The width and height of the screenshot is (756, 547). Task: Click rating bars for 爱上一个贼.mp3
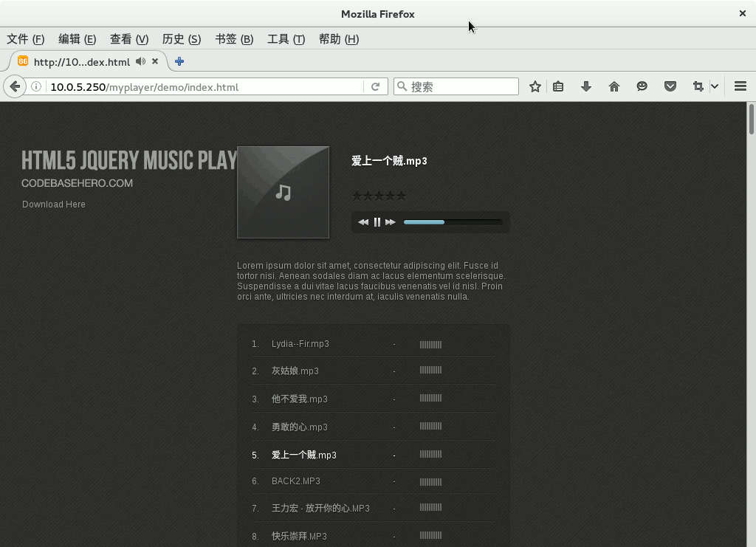[x=430, y=454]
